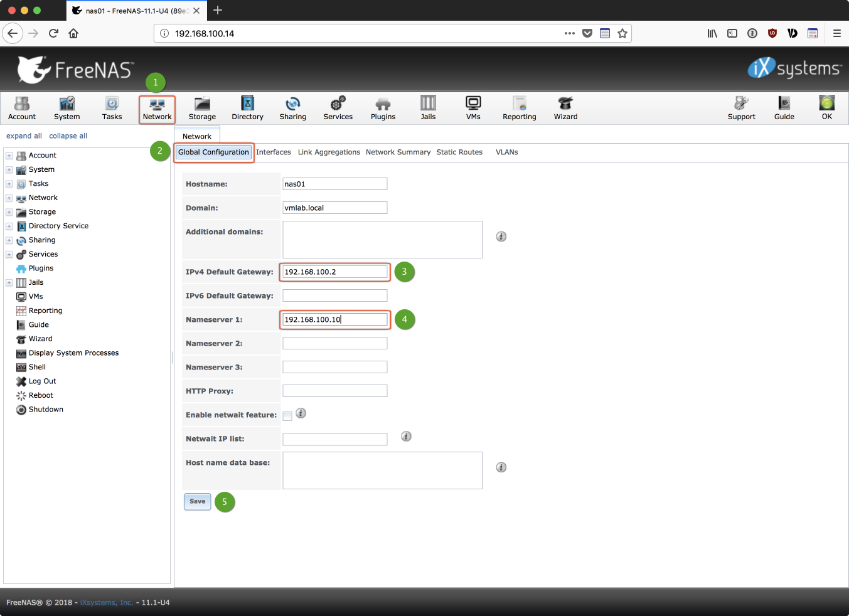The height and width of the screenshot is (616, 849).
Task: Open the Storage toolbar icon
Action: pyautogui.click(x=202, y=108)
